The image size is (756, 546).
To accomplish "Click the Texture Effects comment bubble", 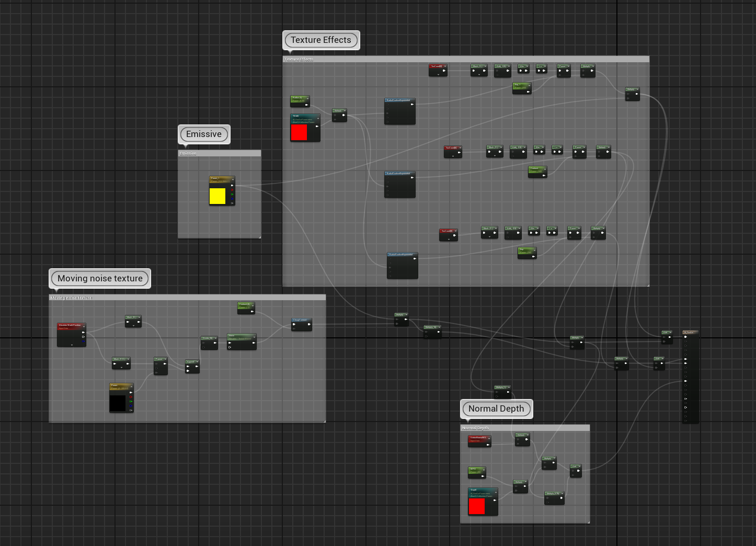I will pyautogui.click(x=321, y=40).
